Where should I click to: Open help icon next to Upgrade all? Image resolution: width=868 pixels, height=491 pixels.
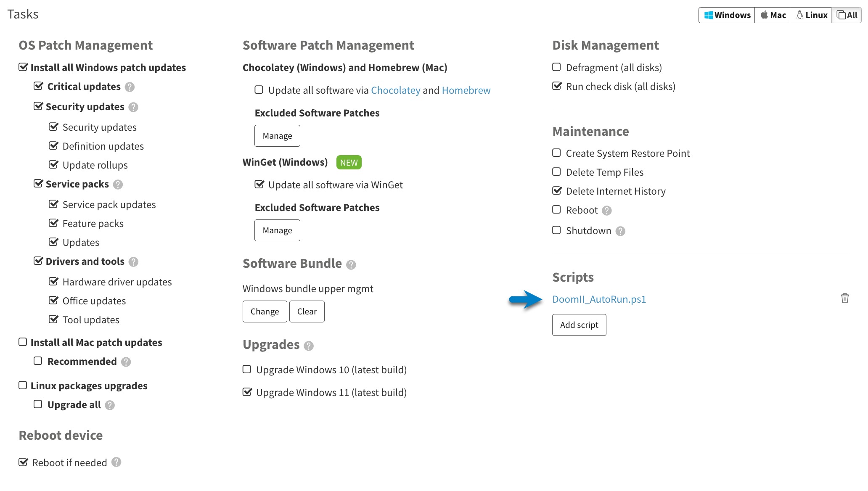click(110, 405)
